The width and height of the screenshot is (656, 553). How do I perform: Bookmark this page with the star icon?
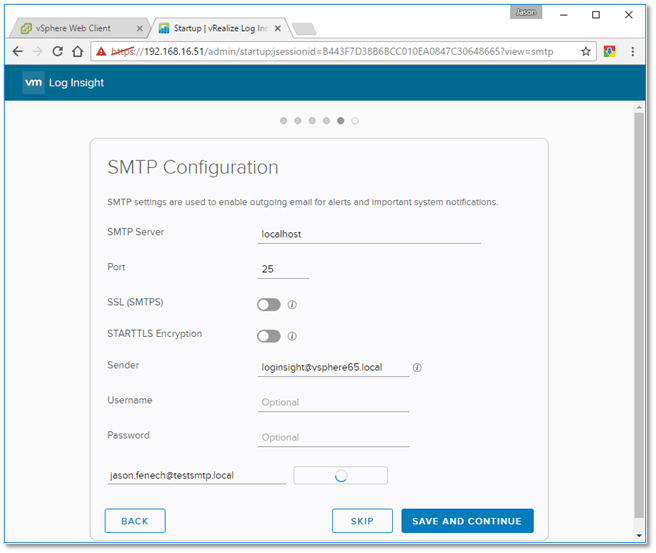click(x=586, y=51)
